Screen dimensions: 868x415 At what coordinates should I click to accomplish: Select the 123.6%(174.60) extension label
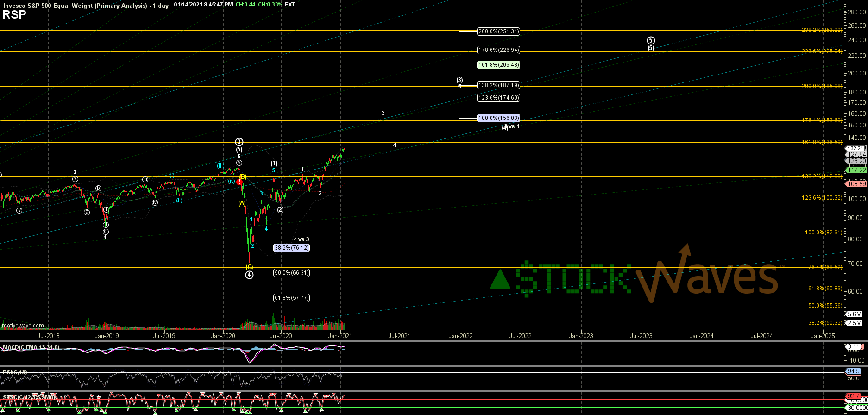(x=498, y=98)
